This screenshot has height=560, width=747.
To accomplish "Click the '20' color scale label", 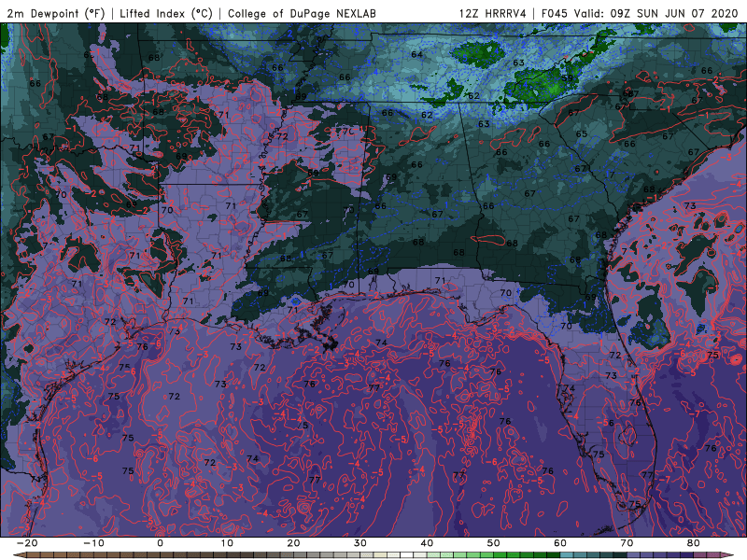I will [x=293, y=543].
